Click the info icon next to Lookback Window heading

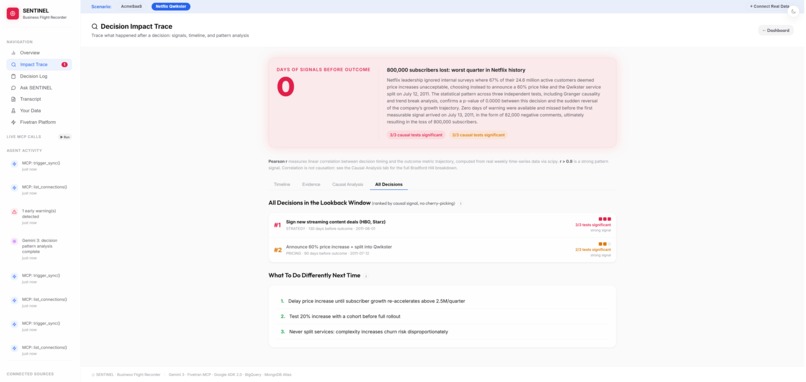click(x=461, y=204)
